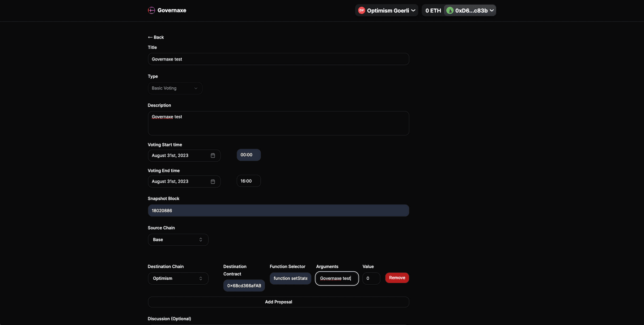Click the Function Selector field
Viewport: 644px width, 325px height.
point(290,278)
